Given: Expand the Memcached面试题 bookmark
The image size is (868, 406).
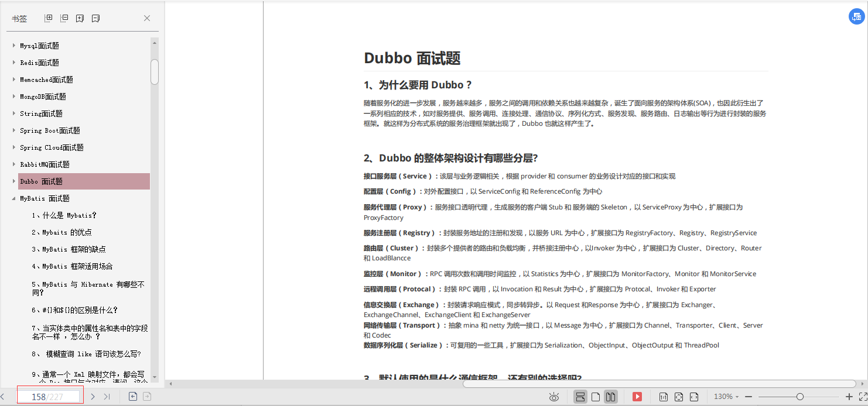Looking at the screenshot, I should [x=14, y=80].
